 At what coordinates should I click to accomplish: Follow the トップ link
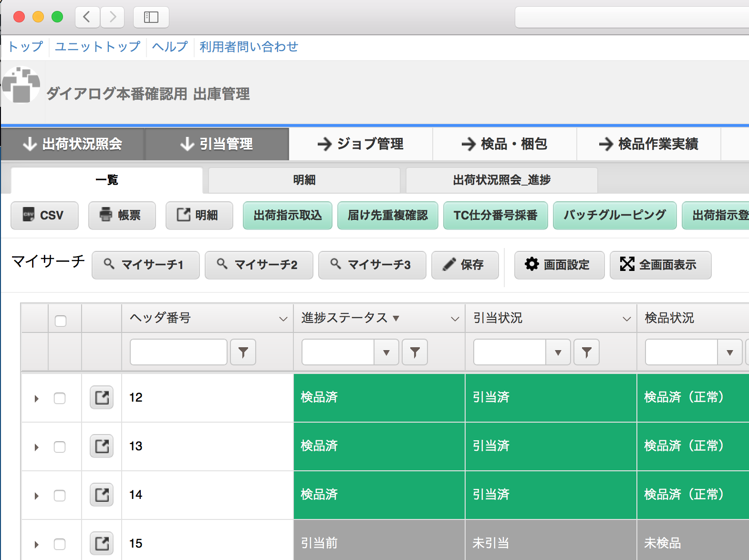click(x=25, y=47)
